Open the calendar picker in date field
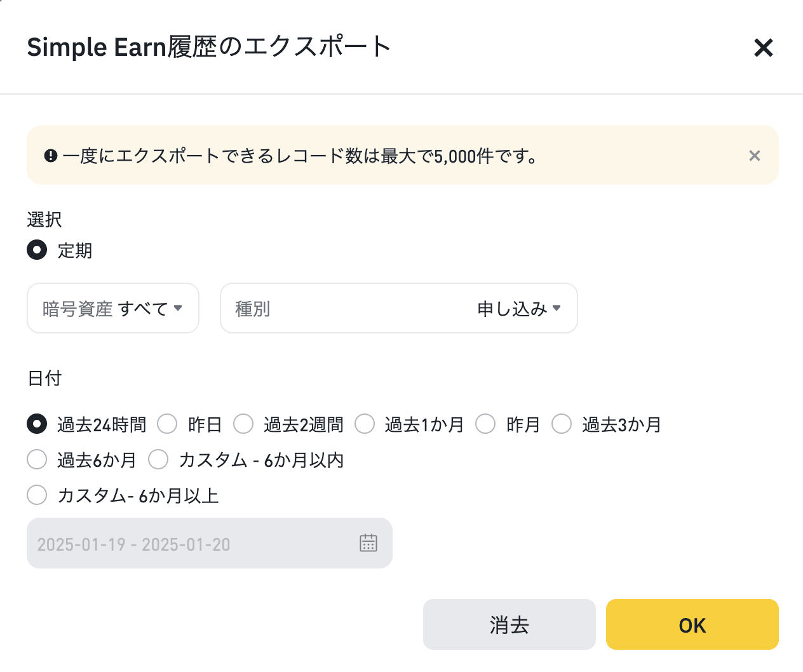803x672 pixels. (368, 543)
